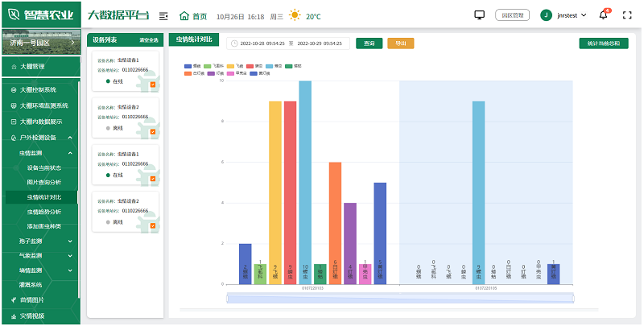Click the sidebar collapse menu icon
The width and height of the screenshot is (644, 326).
point(164,15)
